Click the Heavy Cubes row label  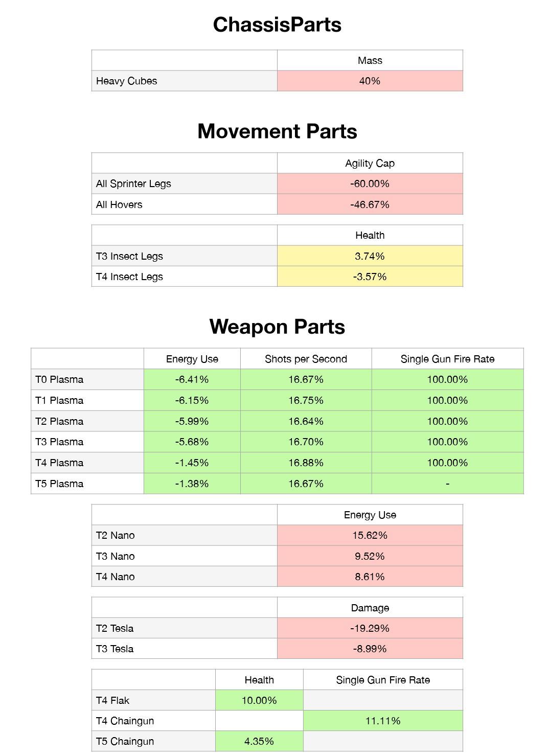point(185,81)
